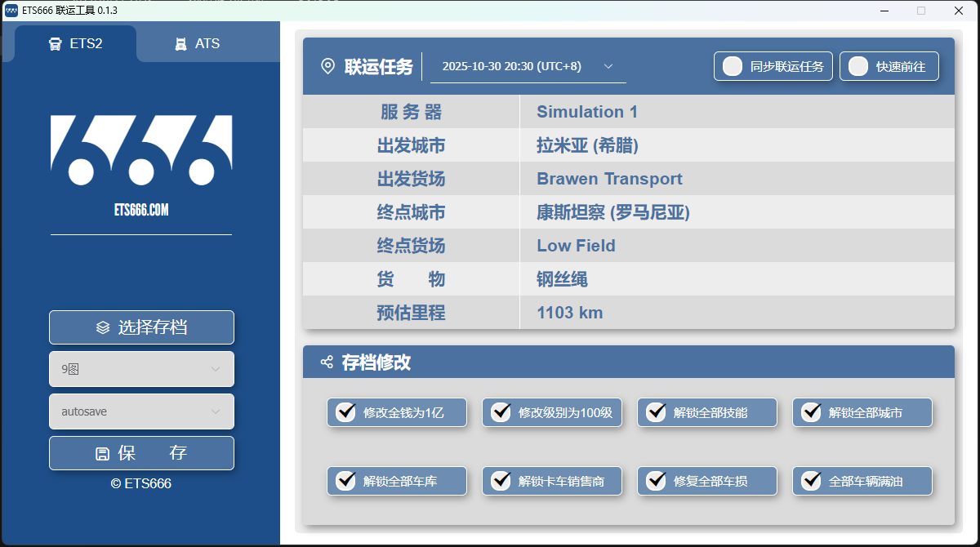980x547 pixels.
Task: Click the 服务器 row label
Action: [x=411, y=112]
